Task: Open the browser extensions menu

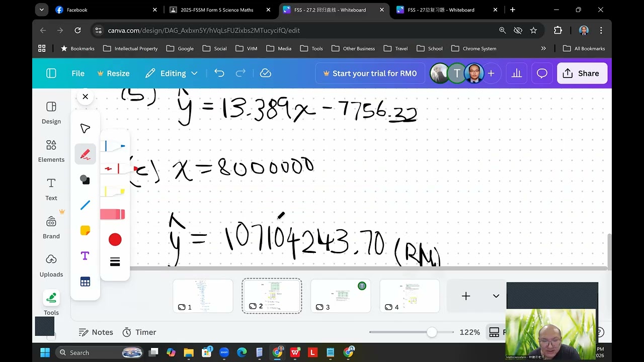Action: [557, 30]
